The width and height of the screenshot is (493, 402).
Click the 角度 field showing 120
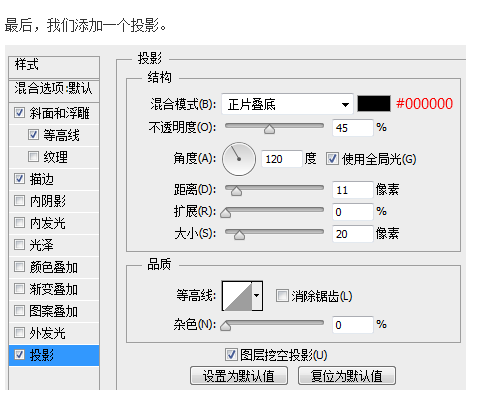tap(282, 159)
